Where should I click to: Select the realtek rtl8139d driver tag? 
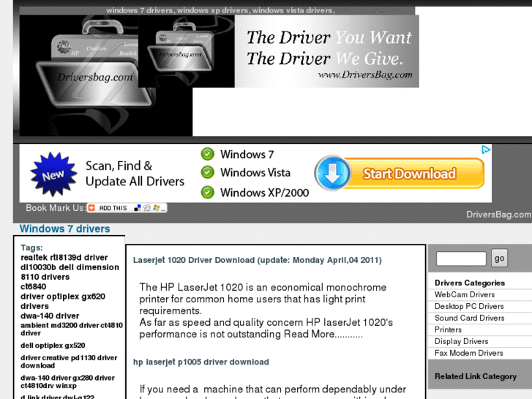pos(64,258)
